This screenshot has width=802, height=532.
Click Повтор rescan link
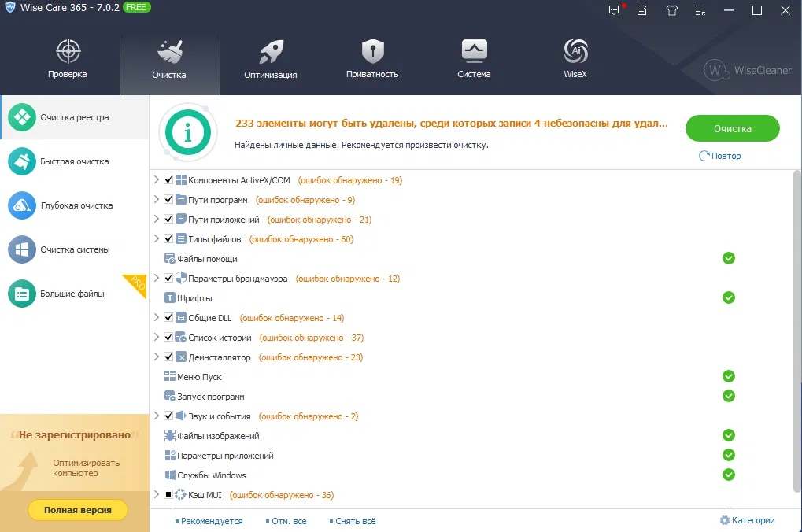(720, 156)
